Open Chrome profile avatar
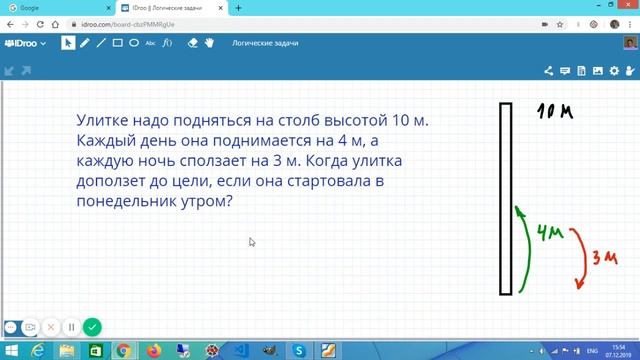 coord(615,24)
